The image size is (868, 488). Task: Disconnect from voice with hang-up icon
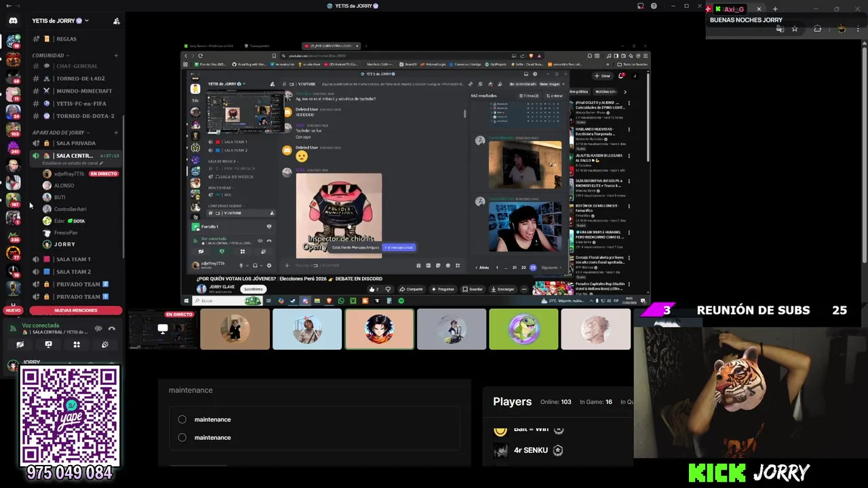tap(112, 329)
